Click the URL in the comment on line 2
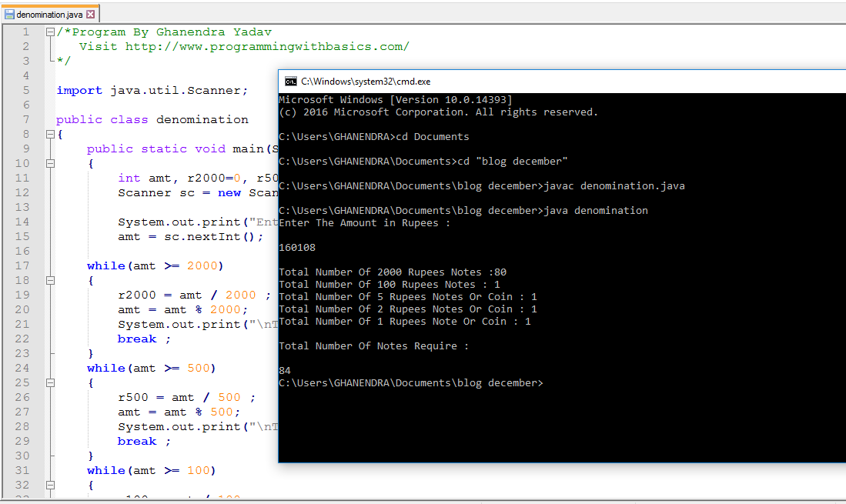846x504 pixels. click(268, 47)
